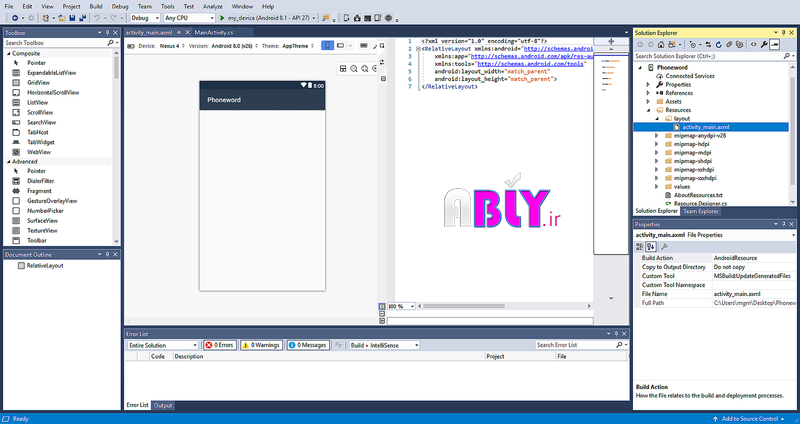
Task: Expand the References node in Solution Explorer
Action: pyautogui.click(x=648, y=93)
